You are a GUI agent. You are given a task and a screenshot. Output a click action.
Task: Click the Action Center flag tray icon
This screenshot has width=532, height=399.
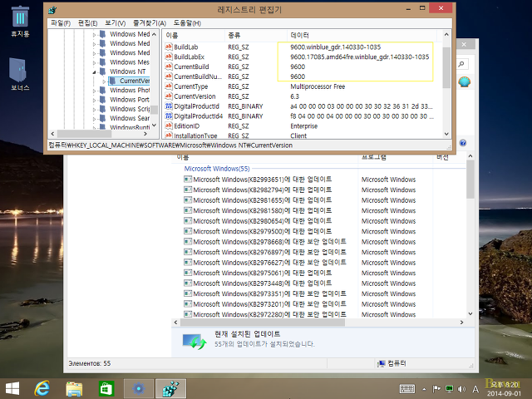[x=436, y=389]
